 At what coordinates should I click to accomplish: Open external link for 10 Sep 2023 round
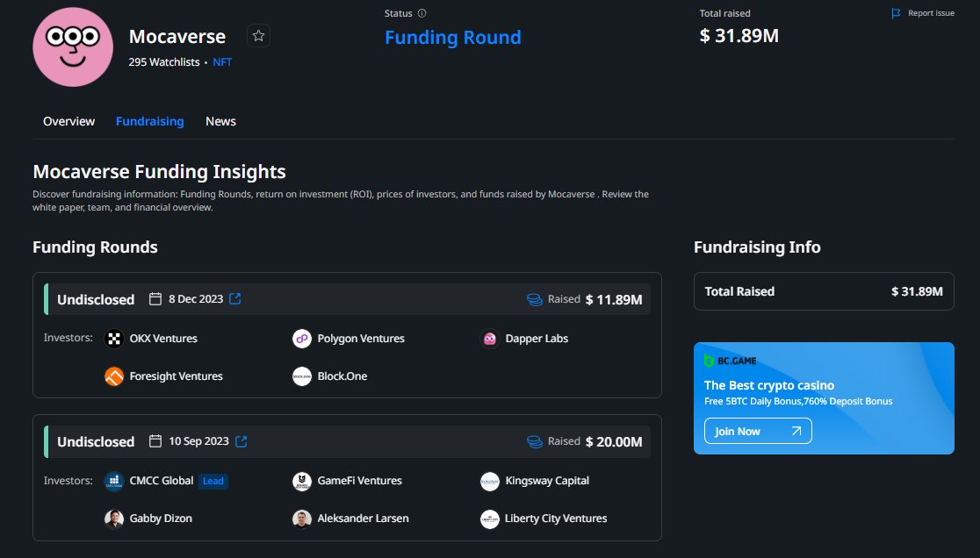point(241,441)
